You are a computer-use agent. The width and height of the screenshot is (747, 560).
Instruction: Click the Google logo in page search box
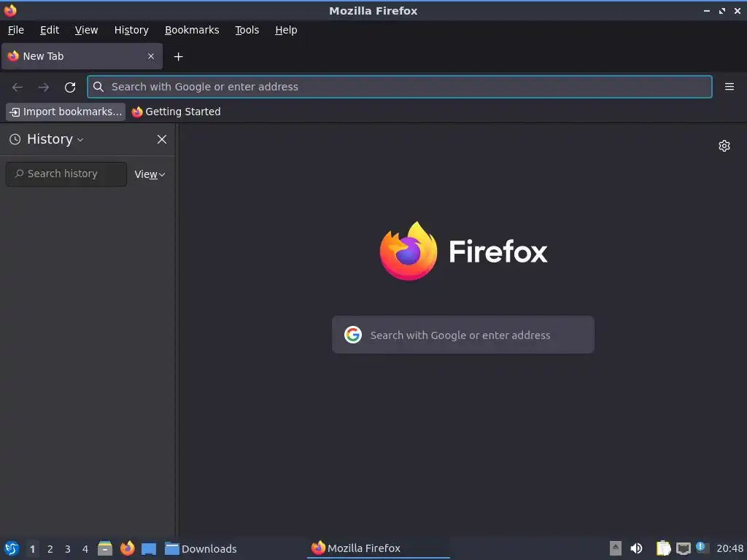pyautogui.click(x=353, y=335)
